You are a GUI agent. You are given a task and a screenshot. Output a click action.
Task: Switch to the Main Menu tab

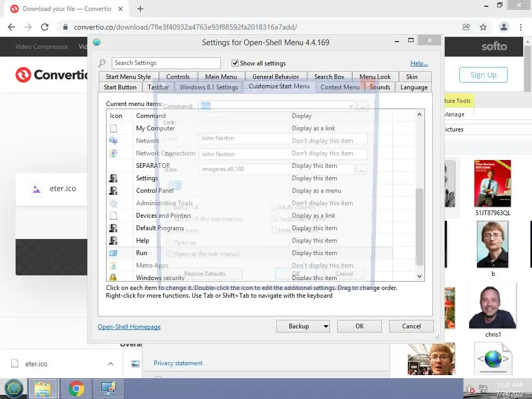pos(221,77)
